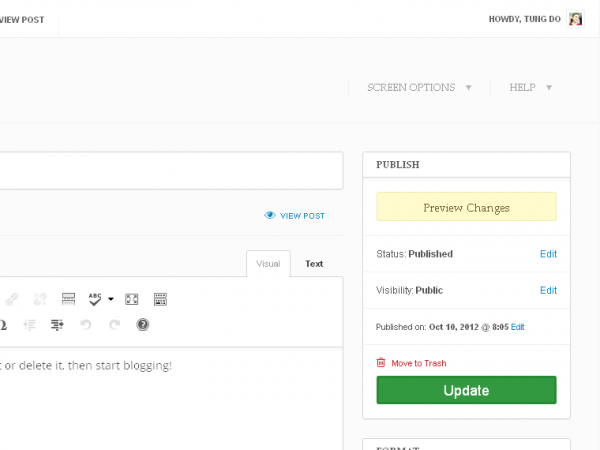Screen dimensions: 600x450
Task: Click the redo arrow icon
Action: [114, 325]
